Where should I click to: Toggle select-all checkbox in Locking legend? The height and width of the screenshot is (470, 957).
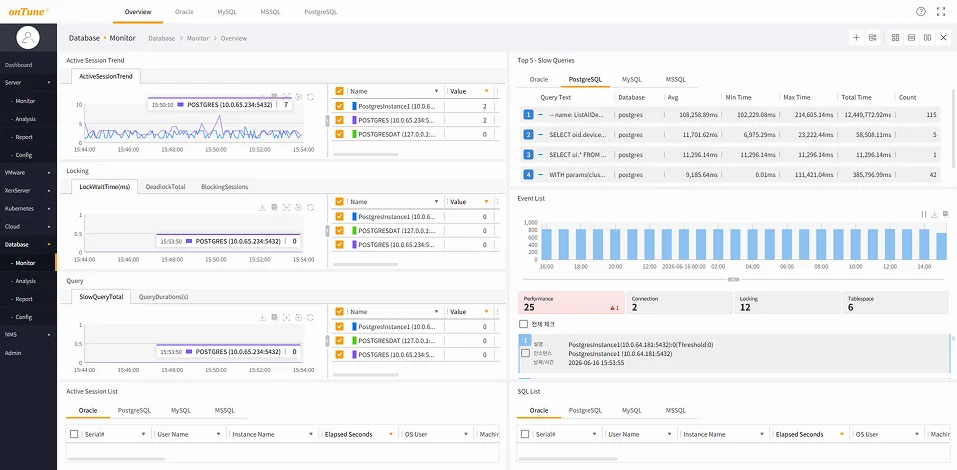point(340,201)
